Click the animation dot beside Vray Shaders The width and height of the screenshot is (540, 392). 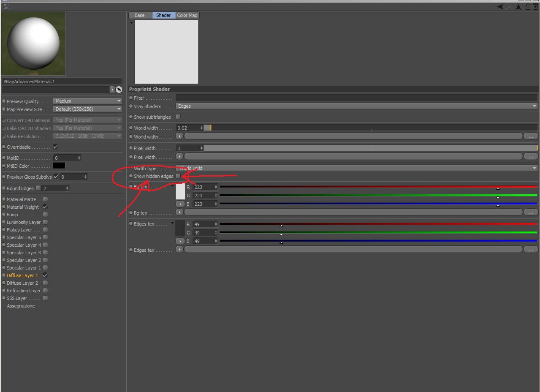[131, 106]
